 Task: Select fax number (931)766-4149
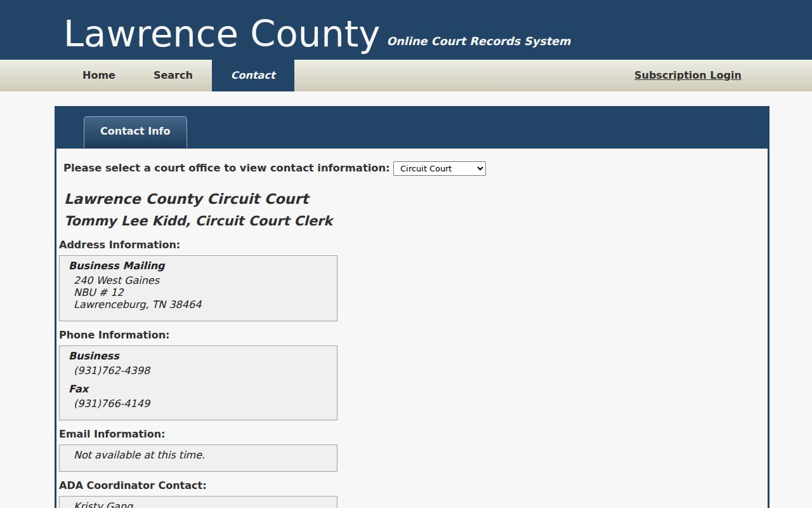tap(112, 403)
